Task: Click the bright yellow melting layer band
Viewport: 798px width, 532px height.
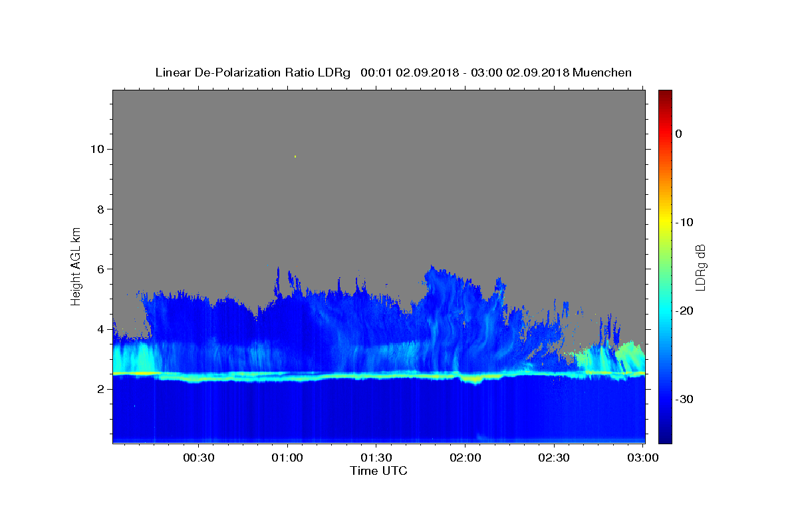Action: 378,376
